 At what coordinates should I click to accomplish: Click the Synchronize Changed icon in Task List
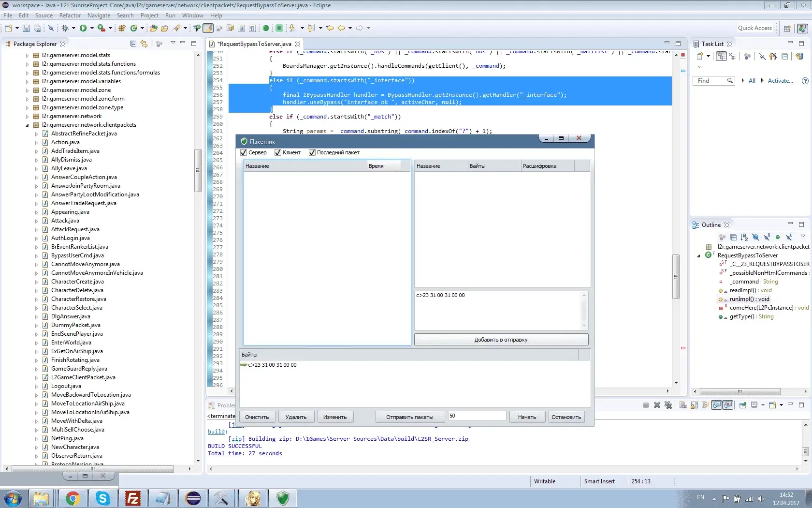(x=799, y=56)
